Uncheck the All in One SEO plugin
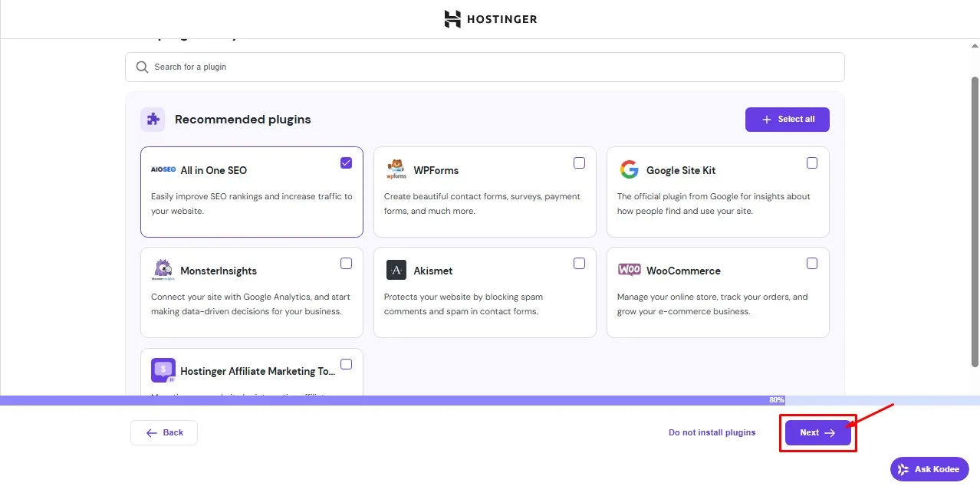 [346, 163]
